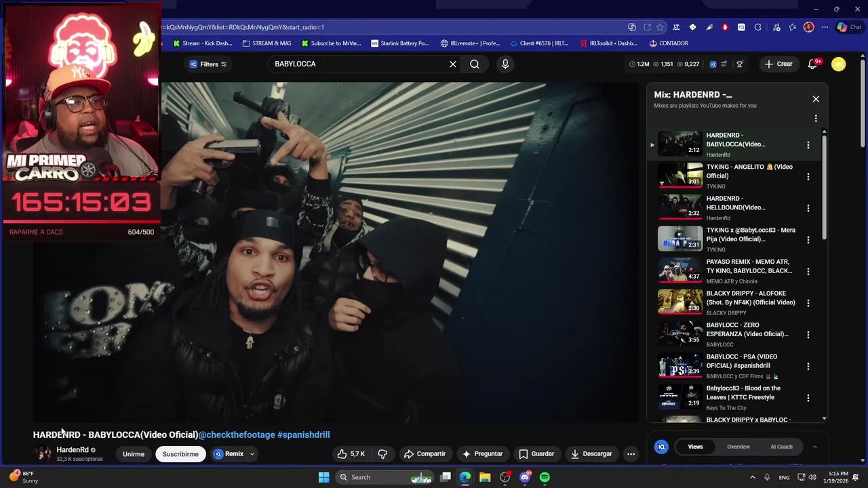Open options for HARDENRD - HELLBOUND playlist item
868x488 pixels.
[x=808, y=208]
